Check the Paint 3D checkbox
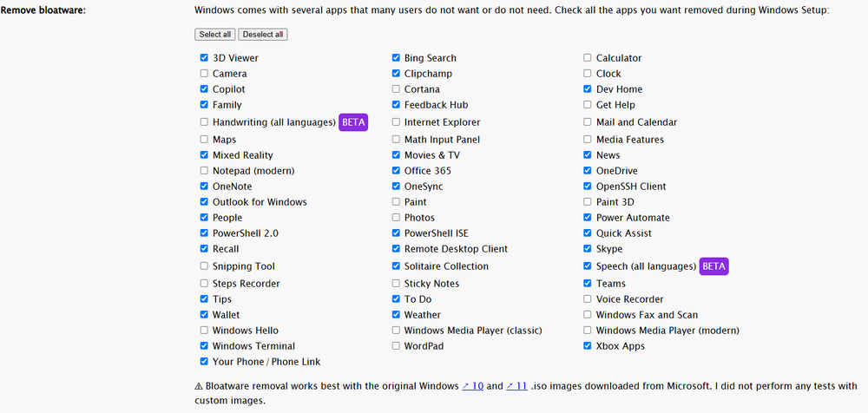868x413 pixels. coord(588,201)
